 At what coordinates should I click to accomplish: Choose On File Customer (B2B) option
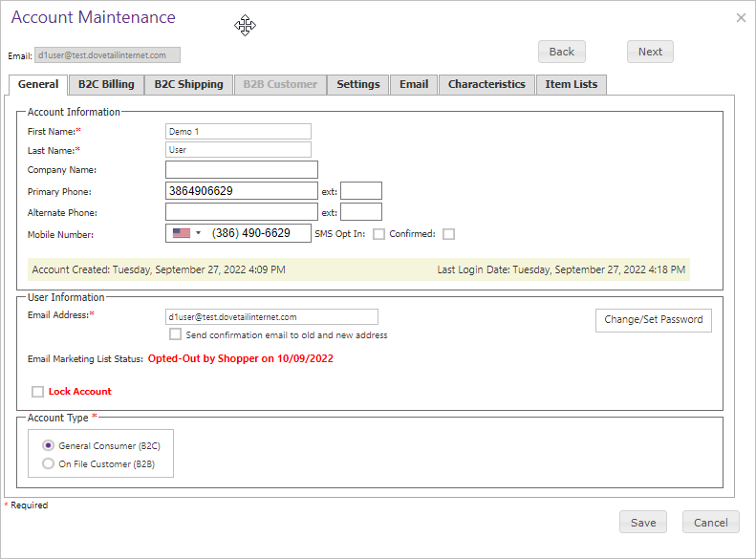tap(49, 463)
